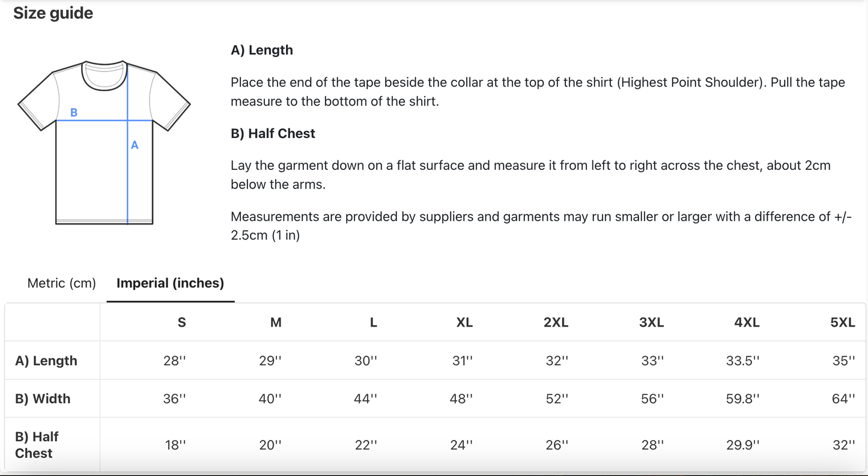The height and width of the screenshot is (476, 868).
Task: Click the 'A) Length' instruction heading
Action: (x=262, y=50)
